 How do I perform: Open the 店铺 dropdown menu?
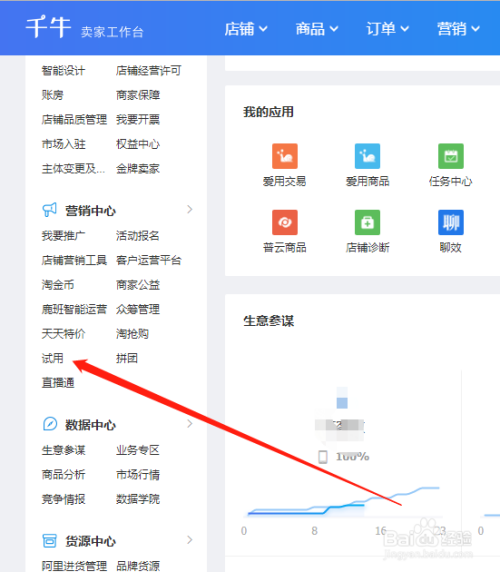click(x=246, y=28)
